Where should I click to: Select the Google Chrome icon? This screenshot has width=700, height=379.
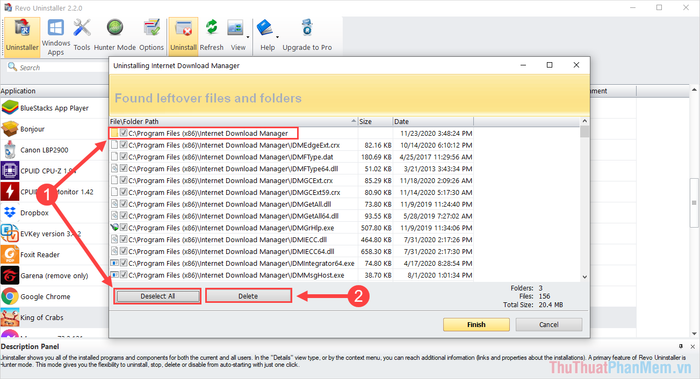click(x=10, y=296)
